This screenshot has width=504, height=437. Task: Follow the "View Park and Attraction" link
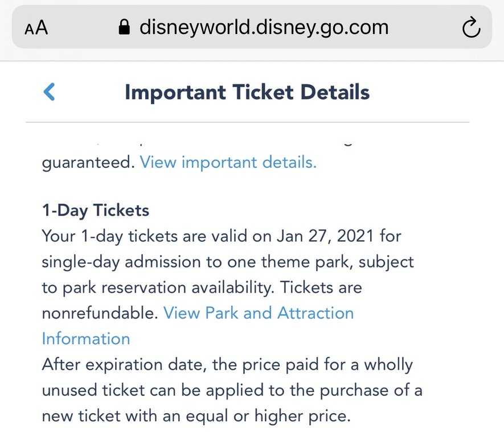[x=258, y=313]
